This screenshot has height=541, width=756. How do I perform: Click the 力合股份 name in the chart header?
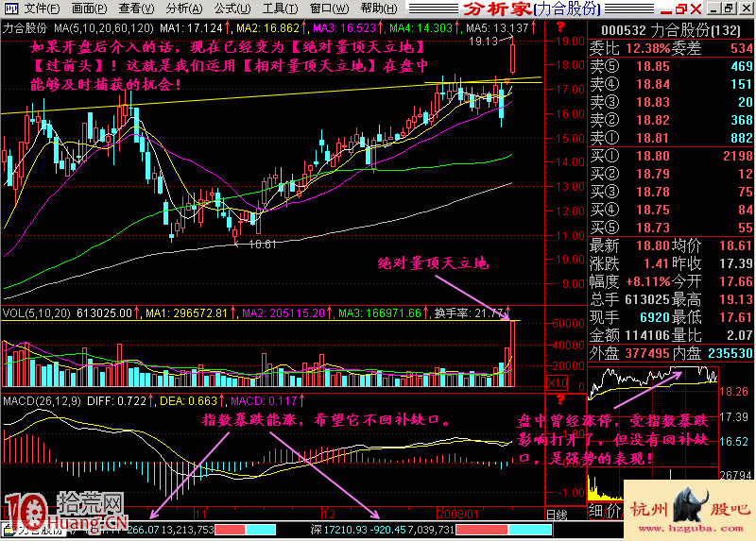[26, 28]
